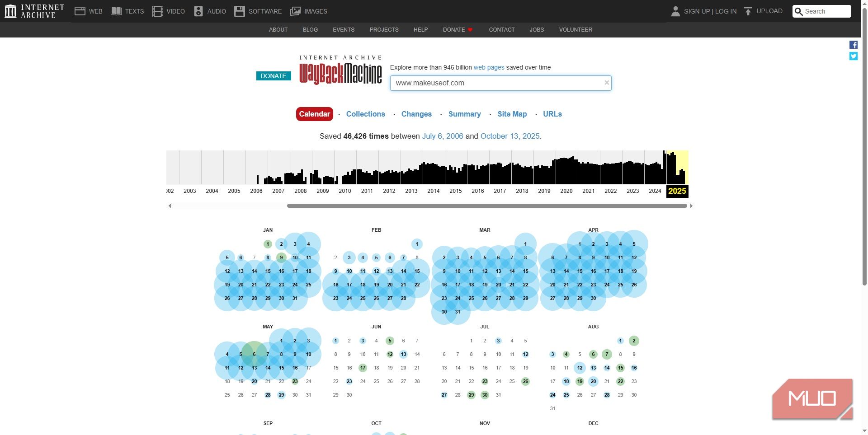Follow the 'web pages' link

pyautogui.click(x=489, y=67)
